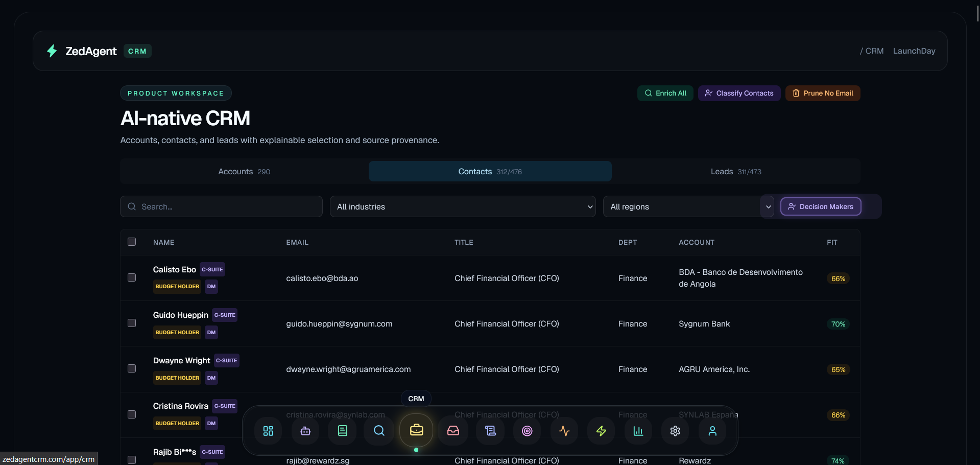Toggle the Decision Makers filter
This screenshot has width=980, height=465.
pyautogui.click(x=820, y=206)
